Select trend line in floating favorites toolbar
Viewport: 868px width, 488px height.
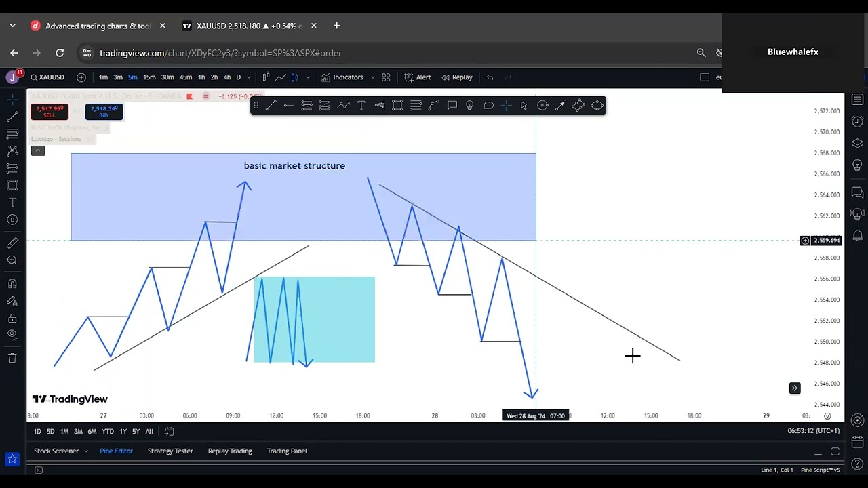point(271,106)
